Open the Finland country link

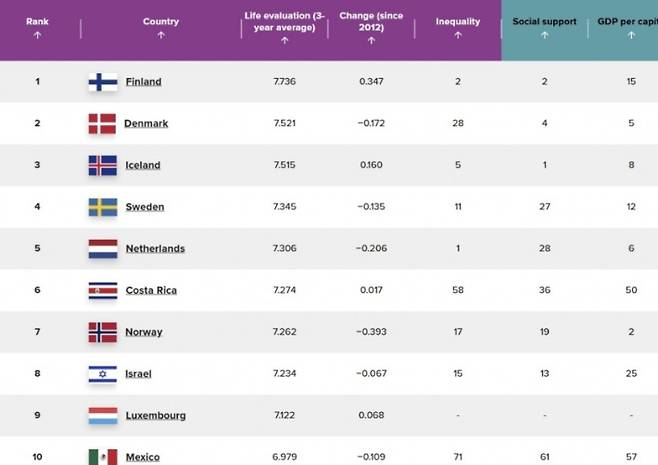(143, 82)
